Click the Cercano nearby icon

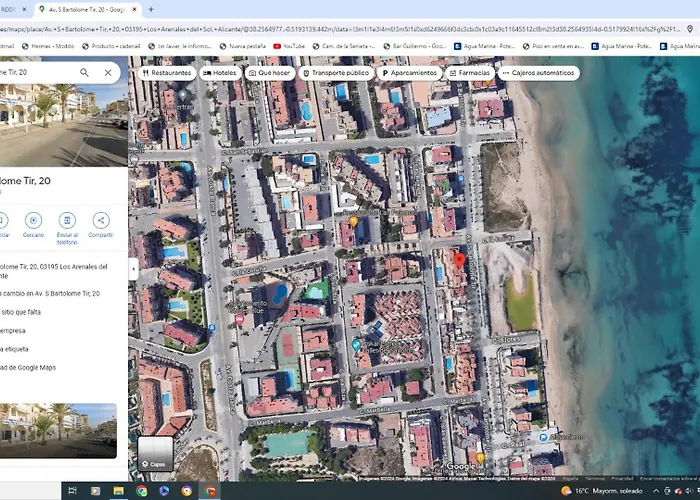click(x=33, y=221)
